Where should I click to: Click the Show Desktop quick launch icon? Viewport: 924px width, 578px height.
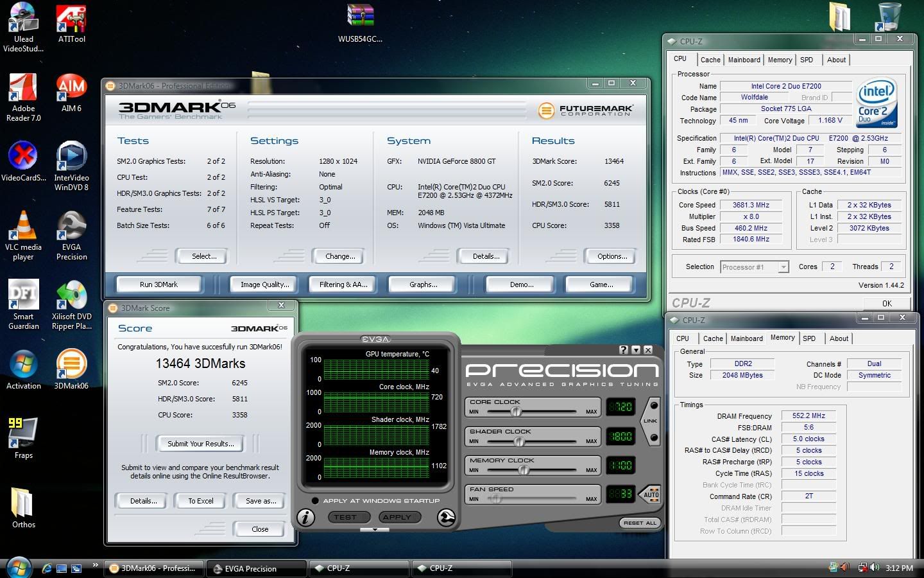click(x=62, y=568)
